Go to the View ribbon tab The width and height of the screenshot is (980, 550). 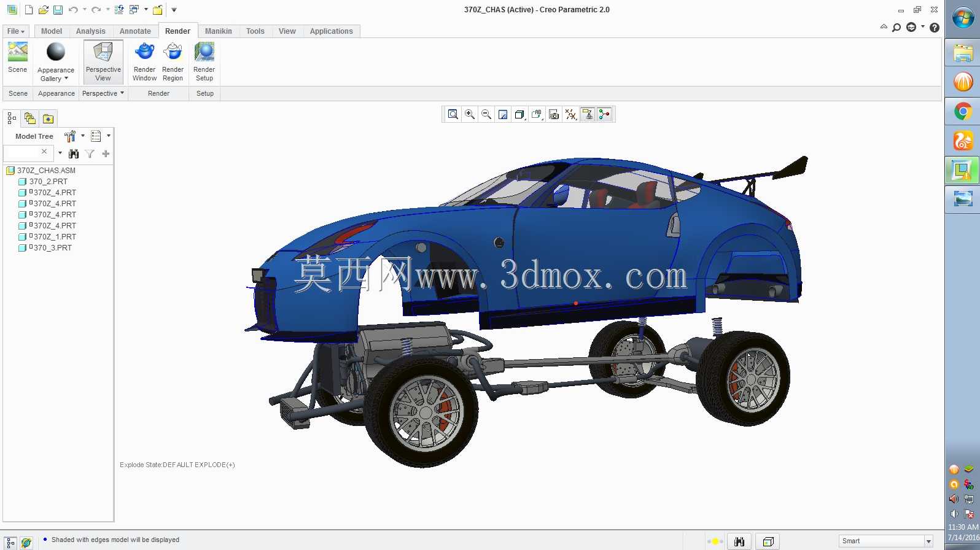287,31
